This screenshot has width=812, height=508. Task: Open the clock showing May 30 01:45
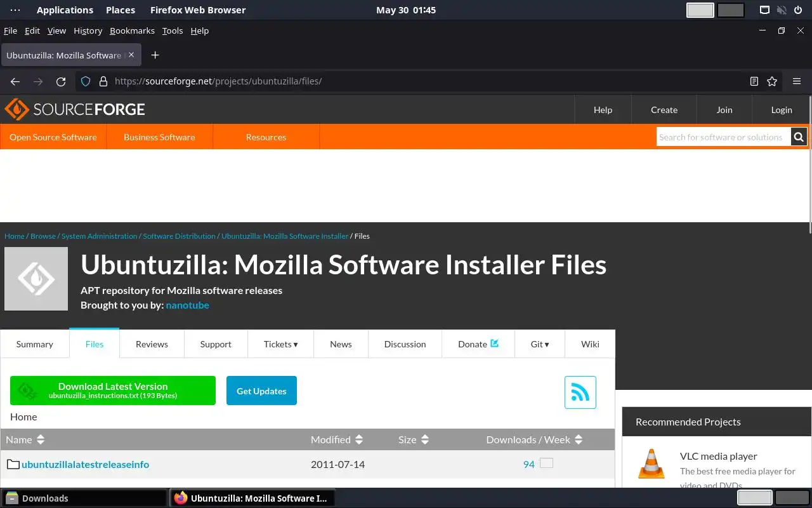point(406,10)
